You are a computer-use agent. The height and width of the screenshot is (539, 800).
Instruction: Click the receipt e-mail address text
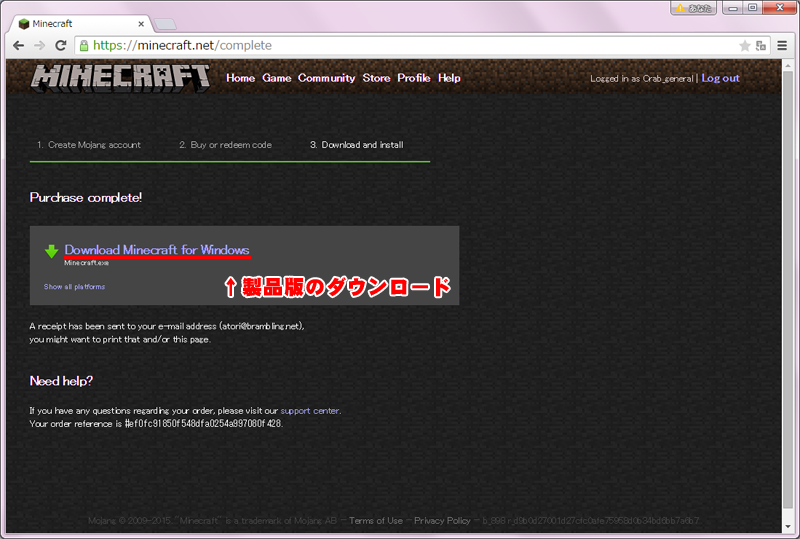coord(261,326)
